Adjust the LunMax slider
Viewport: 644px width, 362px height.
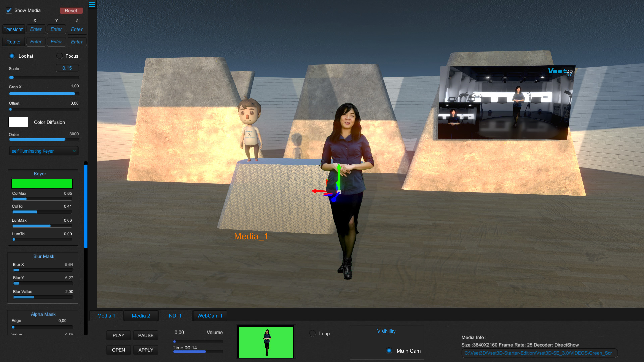(42, 226)
